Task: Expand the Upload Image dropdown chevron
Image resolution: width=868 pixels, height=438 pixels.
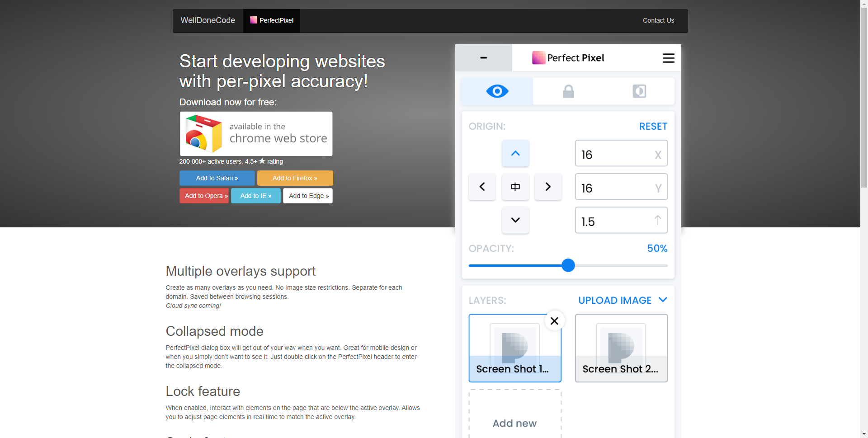Action: click(663, 300)
